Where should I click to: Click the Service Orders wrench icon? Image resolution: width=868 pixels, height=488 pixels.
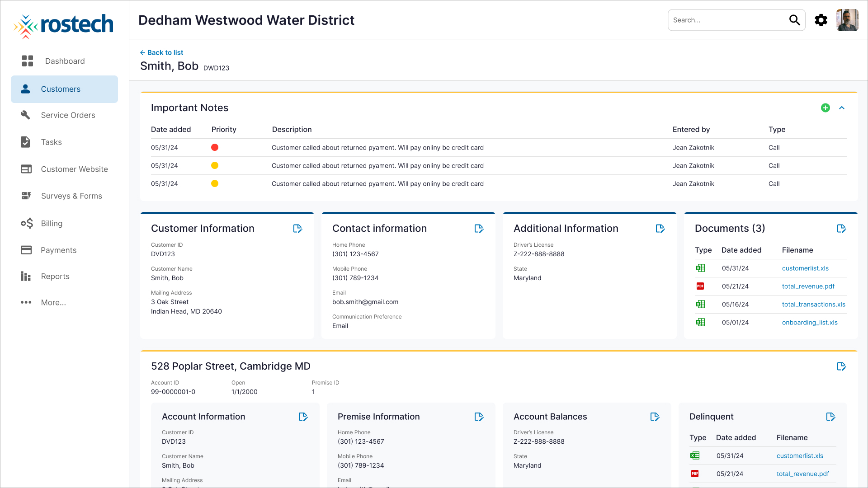click(x=26, y=115)
